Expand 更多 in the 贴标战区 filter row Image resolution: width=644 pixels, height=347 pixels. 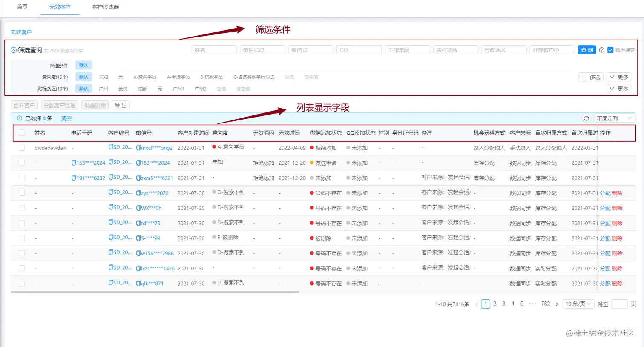[619, 89]
